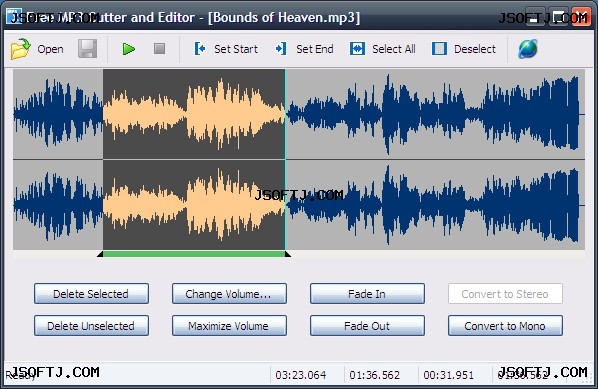Click the highlighted orange waveform in the top channel
598x389 pixels.
[x=194, y=114]
